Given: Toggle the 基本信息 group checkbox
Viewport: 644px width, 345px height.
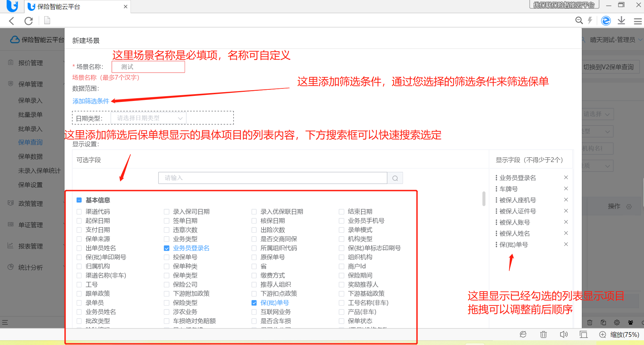Looking at the screenshot, I should click(x=79, y=200).
